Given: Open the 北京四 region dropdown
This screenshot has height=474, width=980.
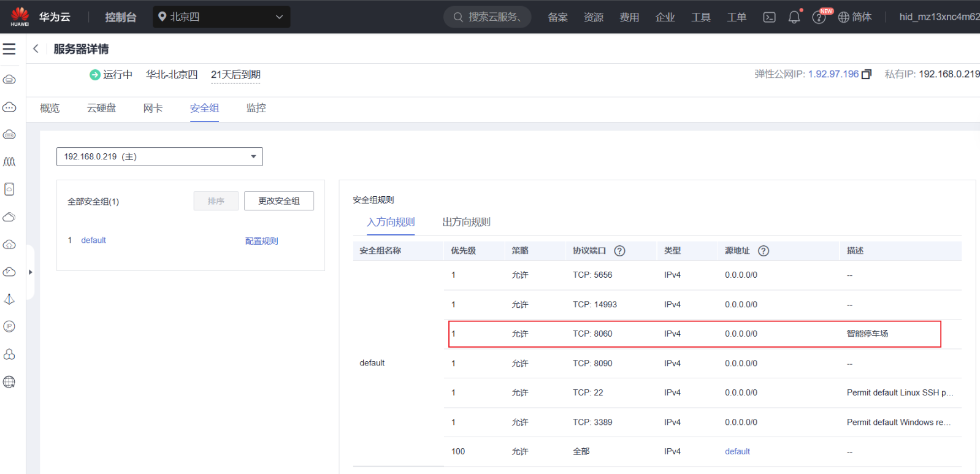Looking at the screenshot, I should [x=221, y=17].
